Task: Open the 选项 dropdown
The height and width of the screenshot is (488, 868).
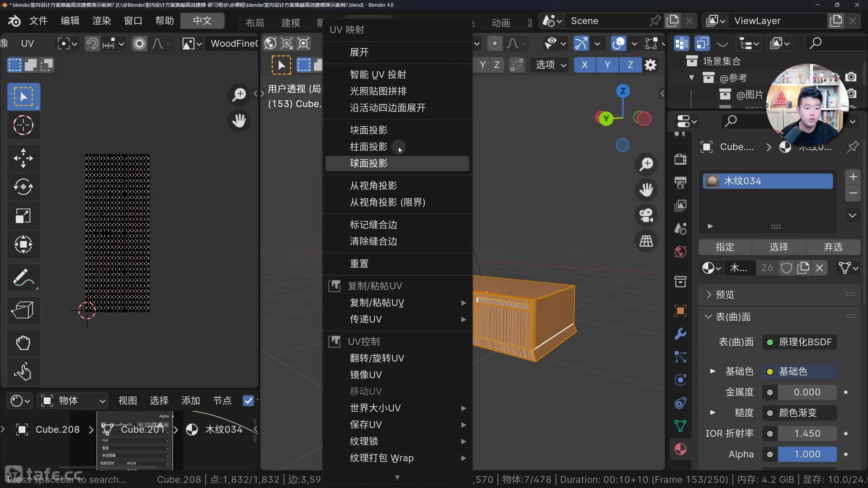Action: click(551, 65)
